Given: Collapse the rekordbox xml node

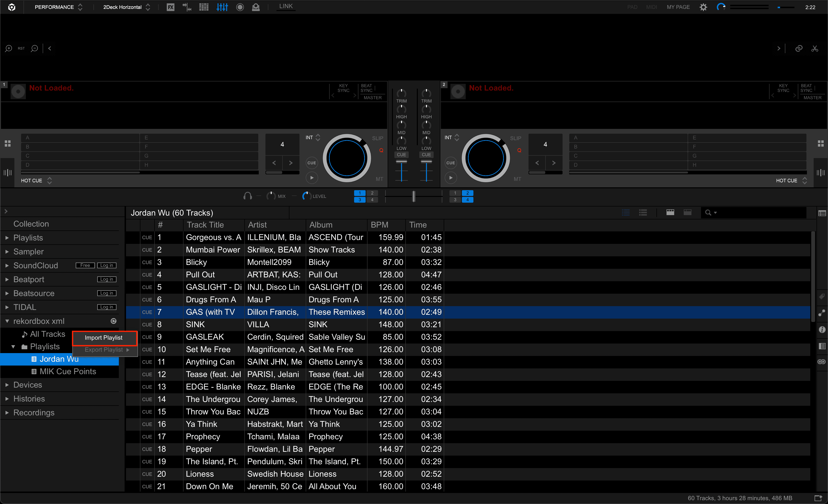Looking at the screenshot, I should (x=7, y=321).
